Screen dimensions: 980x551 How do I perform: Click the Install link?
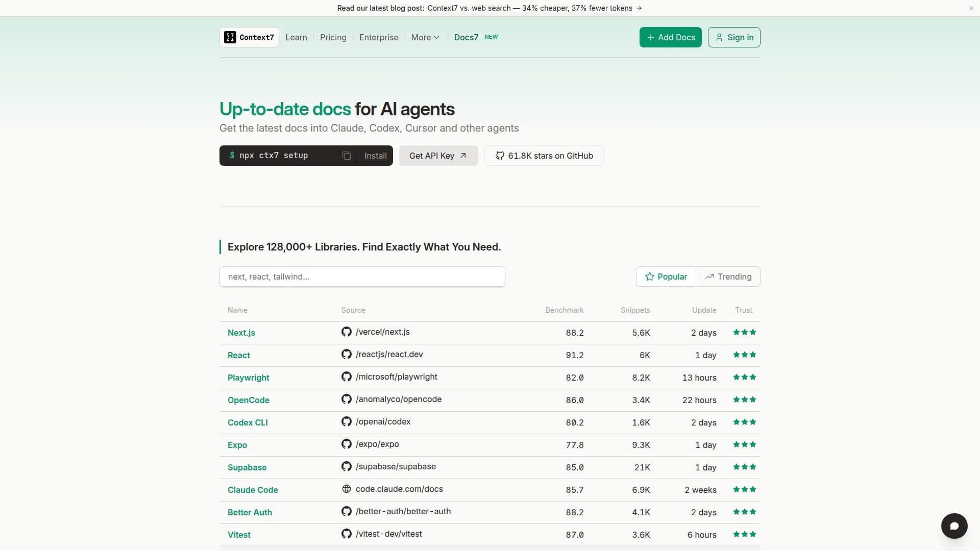376,156
